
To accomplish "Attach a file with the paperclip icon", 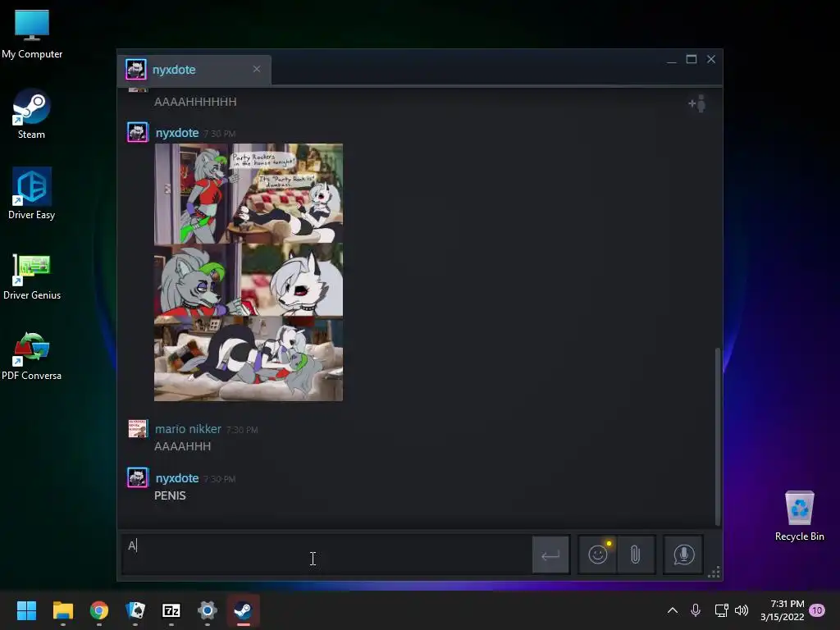I will pos(636,555).
